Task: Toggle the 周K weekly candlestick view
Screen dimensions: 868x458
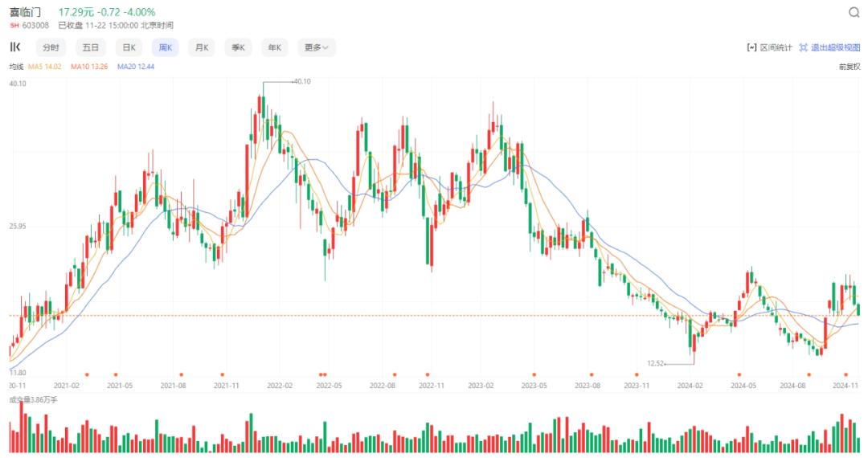Action: point(166,47)
